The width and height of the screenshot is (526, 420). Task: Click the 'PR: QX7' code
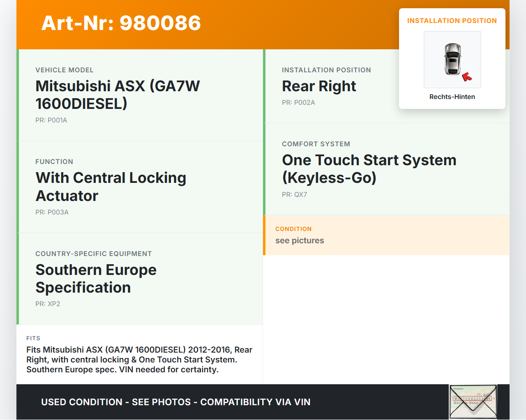tap(295, 194)
